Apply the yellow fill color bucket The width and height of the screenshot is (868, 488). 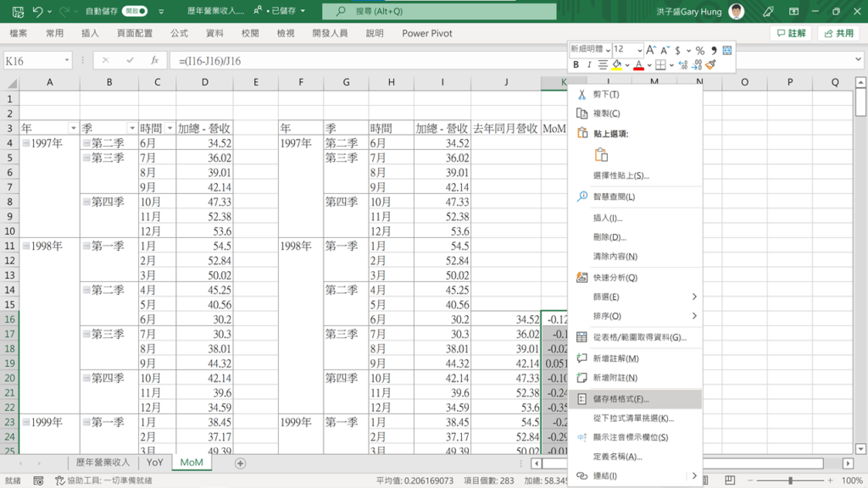(617, 65)
